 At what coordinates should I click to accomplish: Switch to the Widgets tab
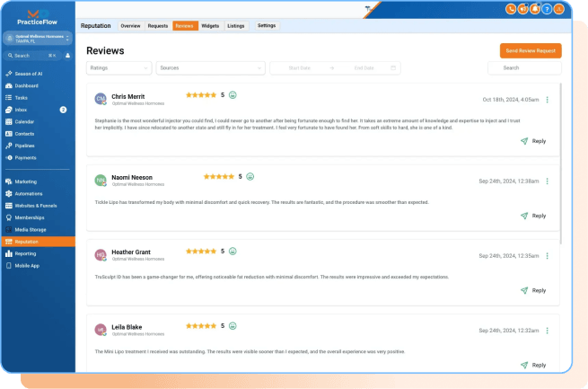pyautogui.click(x=210, y=26)
